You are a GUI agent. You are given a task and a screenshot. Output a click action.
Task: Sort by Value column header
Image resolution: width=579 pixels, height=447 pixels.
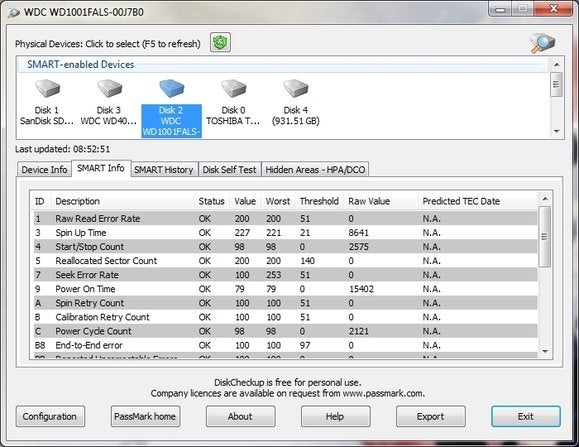[245, 201]
